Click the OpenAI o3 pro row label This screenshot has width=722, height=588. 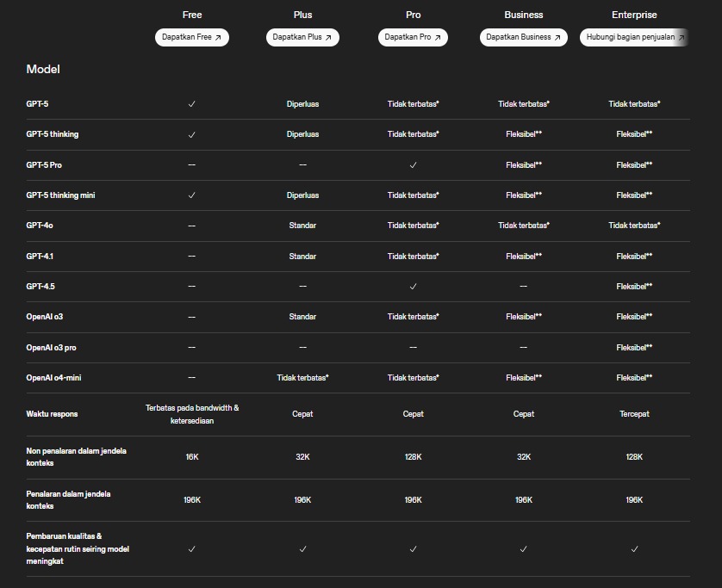52,348
